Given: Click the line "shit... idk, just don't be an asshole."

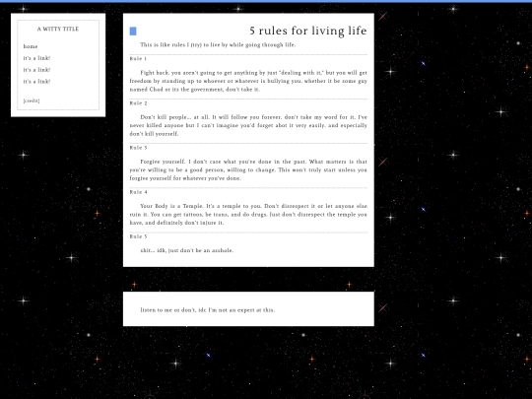Looking at the screenshot, I should click(187, 250).
